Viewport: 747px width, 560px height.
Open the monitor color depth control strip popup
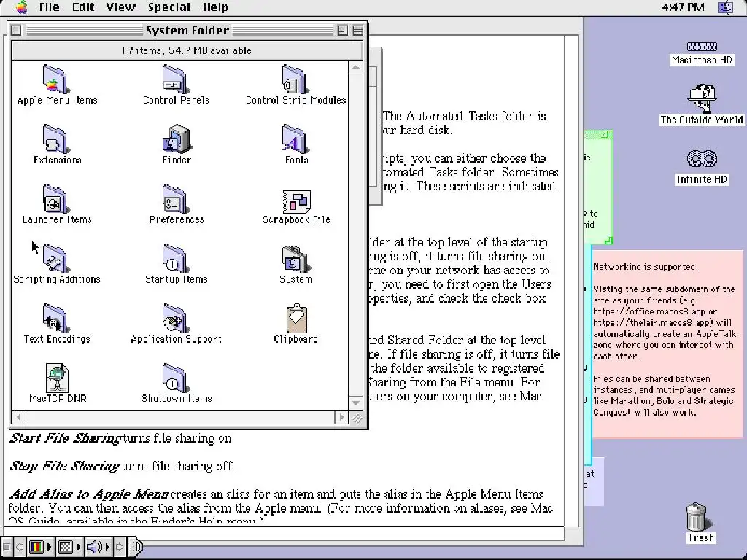coord(41,547)
